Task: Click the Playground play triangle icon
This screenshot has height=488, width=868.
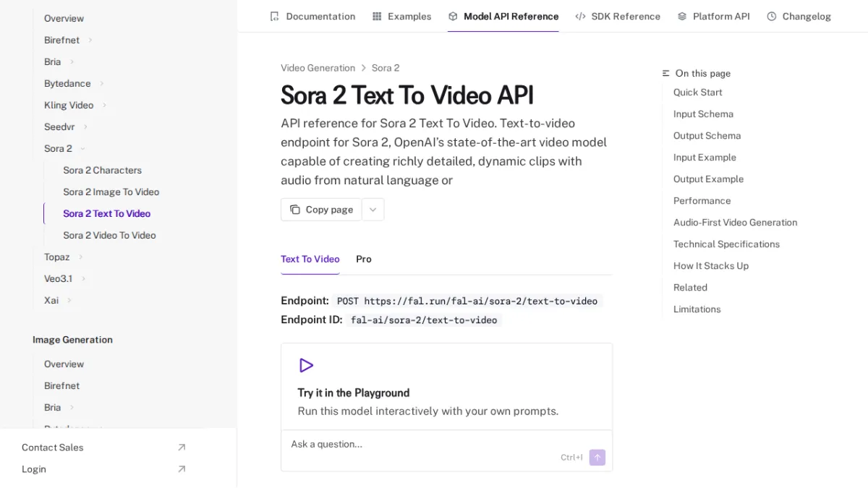Action: click(306, 365)
